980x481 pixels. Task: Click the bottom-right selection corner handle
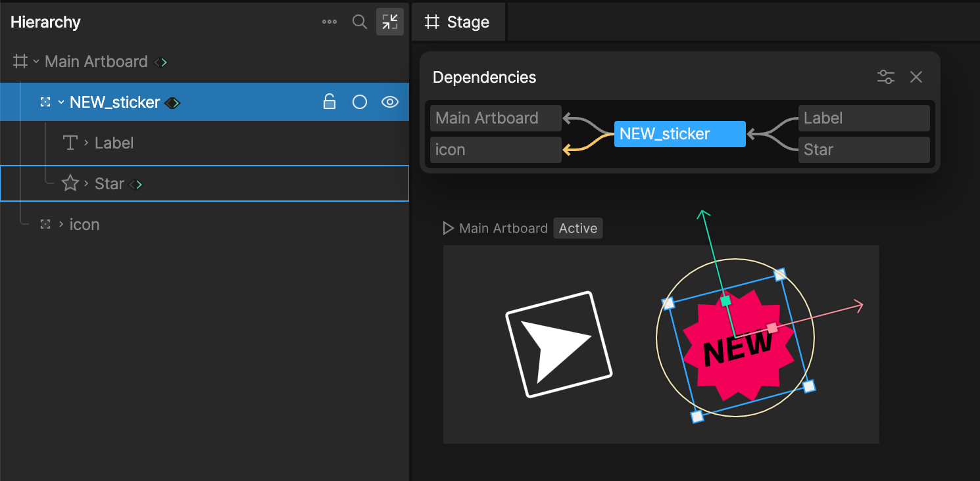(x=810, y=386)
